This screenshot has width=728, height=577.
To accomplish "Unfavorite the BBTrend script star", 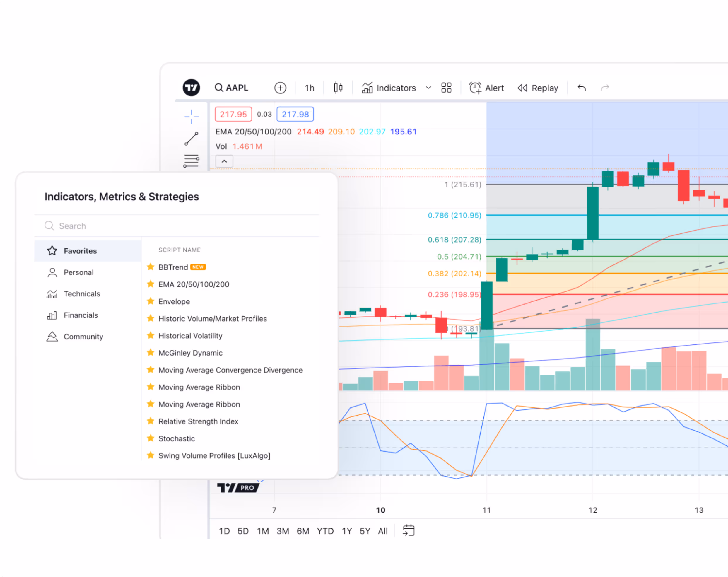I will click(151, 267).
